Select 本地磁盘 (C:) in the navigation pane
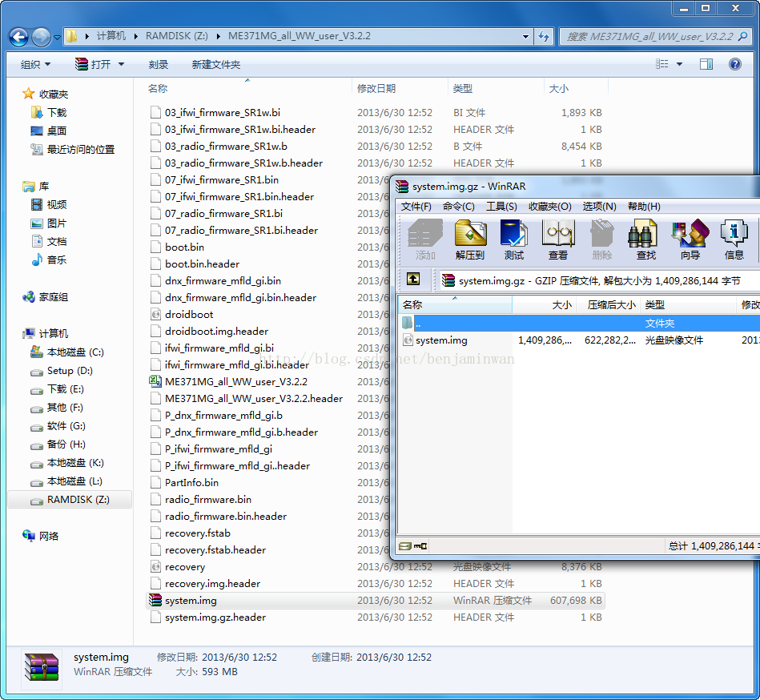This screenshot has width=760, height=700. point(75,352)
